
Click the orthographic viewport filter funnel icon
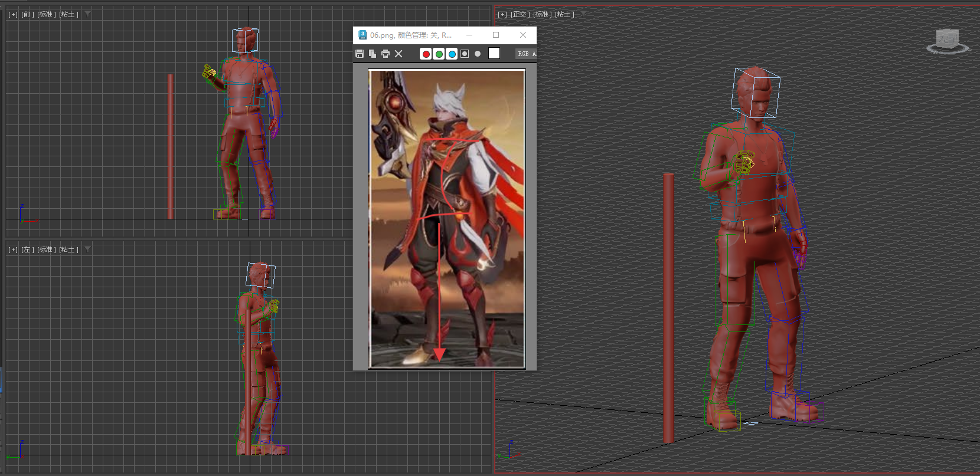[x=583, y=14]
